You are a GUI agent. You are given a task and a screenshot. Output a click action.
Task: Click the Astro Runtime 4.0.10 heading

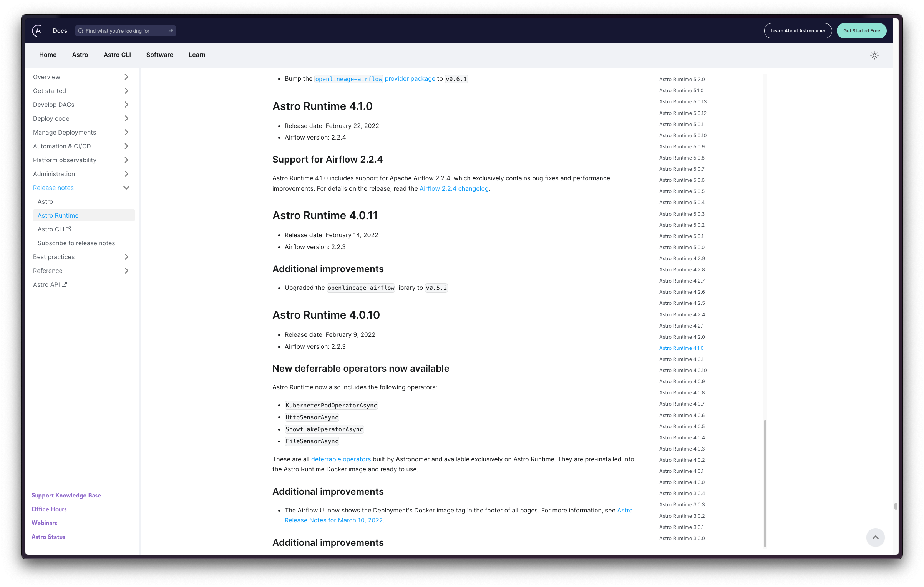click(326, 315)
